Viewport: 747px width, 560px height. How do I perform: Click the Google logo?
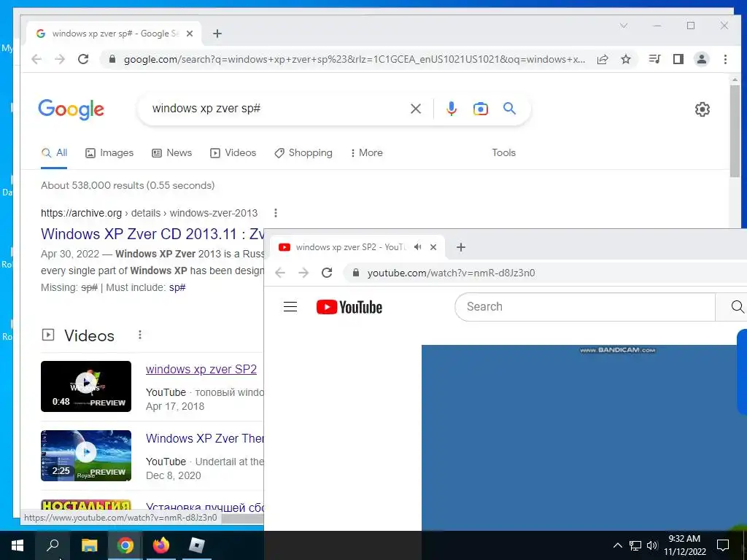click(x=71, y=109)
